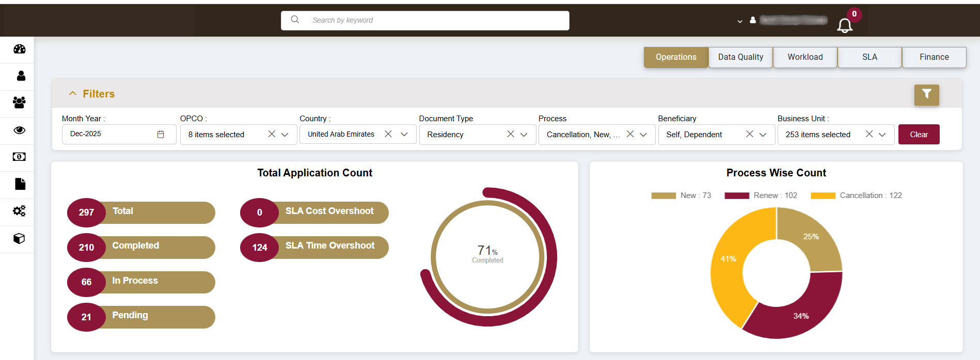The image size is (980, 360).
Task: Toggle the Cancellation legend swatch
Action: pyautogui.click(x=823, y=195)
